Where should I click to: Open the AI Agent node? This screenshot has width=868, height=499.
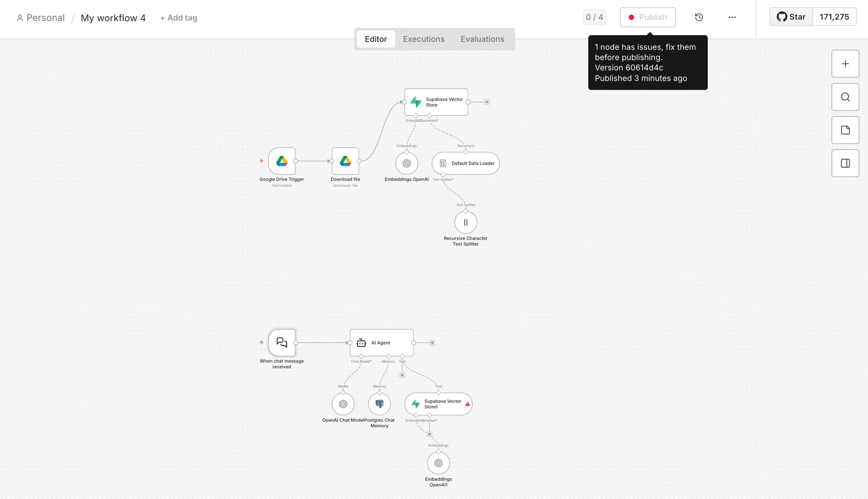381,343
